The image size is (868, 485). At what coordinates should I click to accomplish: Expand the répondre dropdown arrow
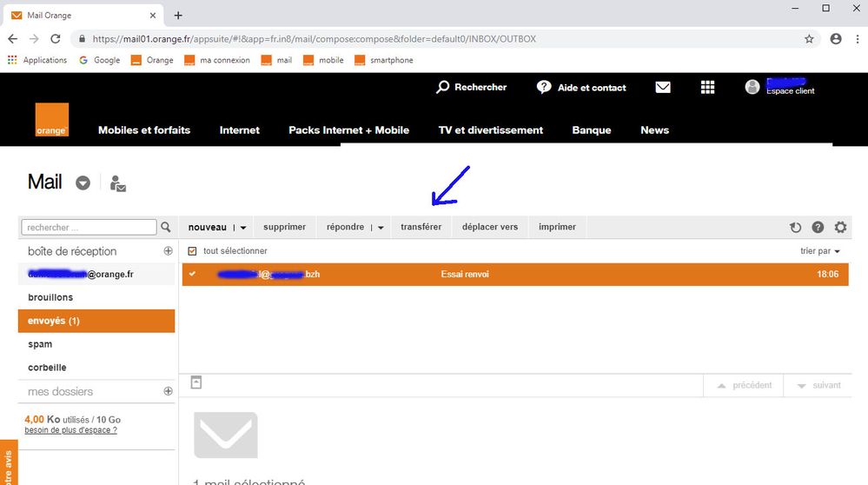pos(381,228)
